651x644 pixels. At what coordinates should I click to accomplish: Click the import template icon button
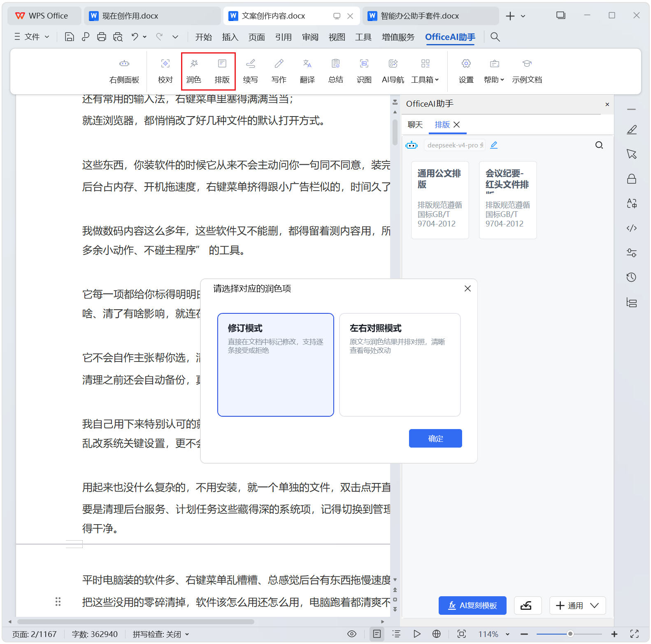(528, 606)
